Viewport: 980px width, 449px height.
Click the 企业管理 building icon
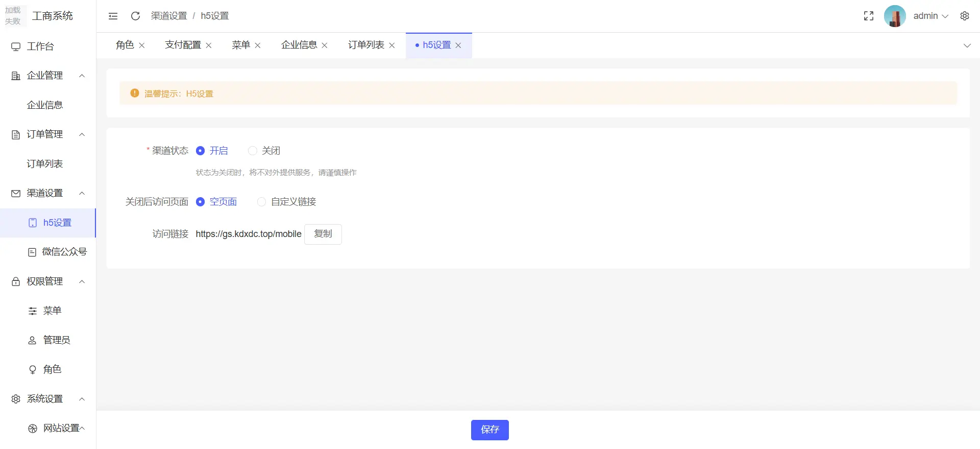pyautogui.click(x=16, y=76)
